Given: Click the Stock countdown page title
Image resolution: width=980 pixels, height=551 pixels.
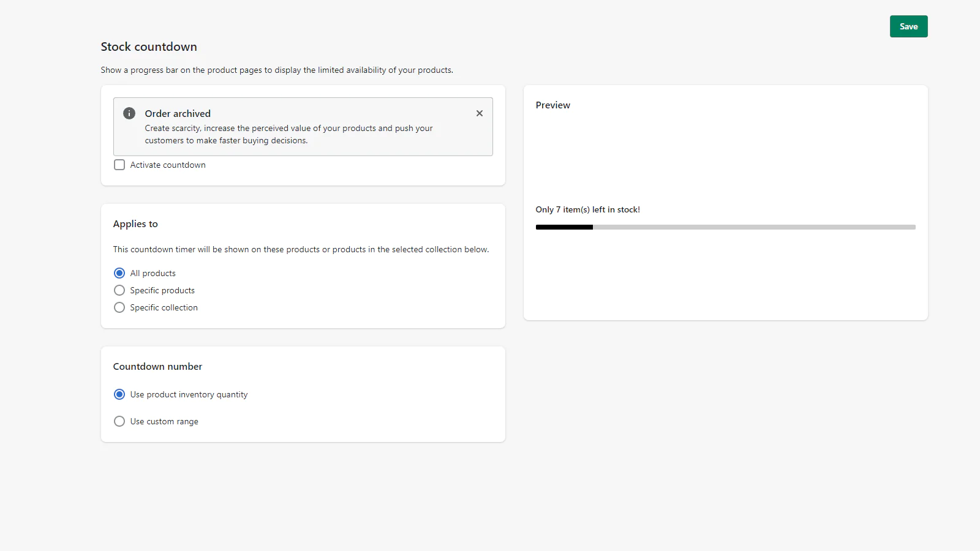Looking at the screenshot, I should tap(149, 47).
